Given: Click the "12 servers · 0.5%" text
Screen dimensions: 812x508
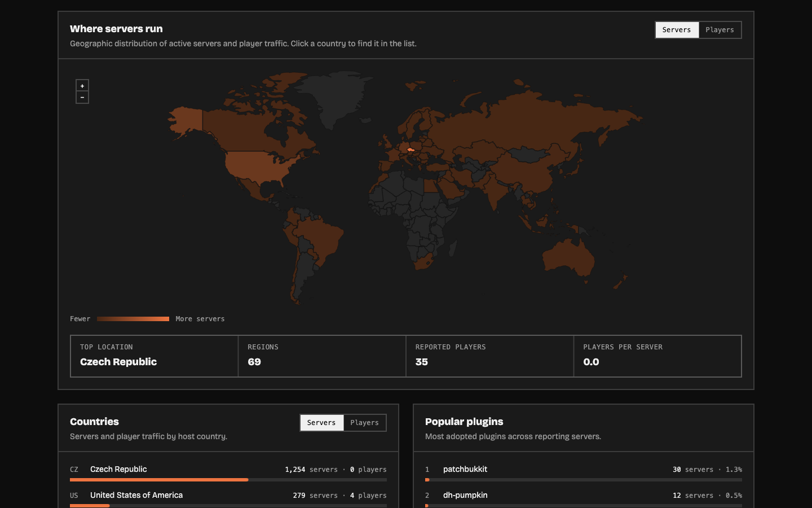Looking at the screenshot, I should [x=707, y=496].
